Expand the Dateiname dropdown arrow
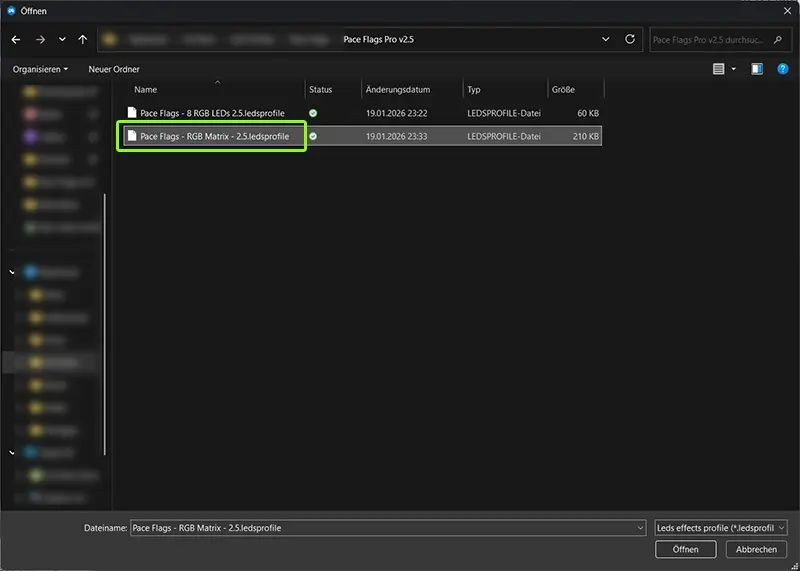This screenshot has height=571, width=800. pyautogui.click(x=640, y=528)
